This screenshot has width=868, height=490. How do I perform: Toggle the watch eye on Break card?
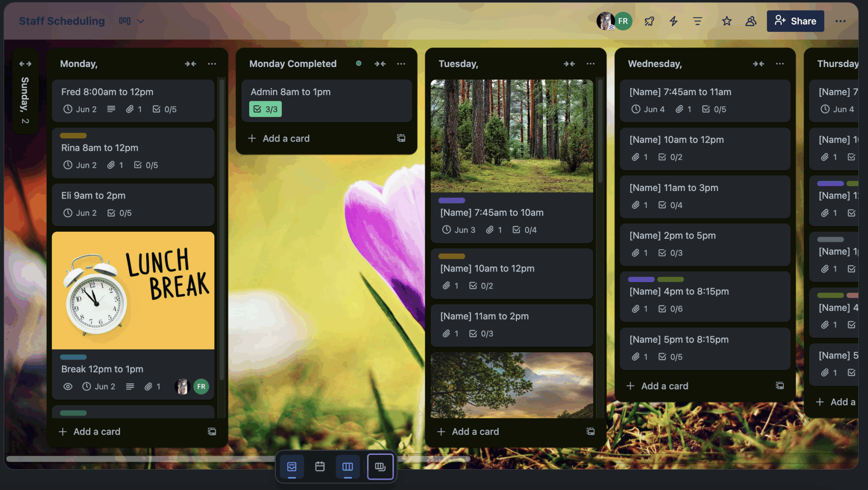coord(68,386)
